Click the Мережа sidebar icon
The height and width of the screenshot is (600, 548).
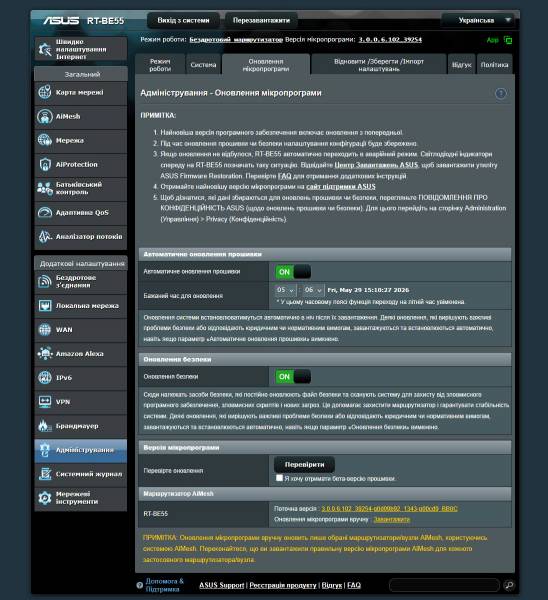pyautogui.click(x=45, y=140)
